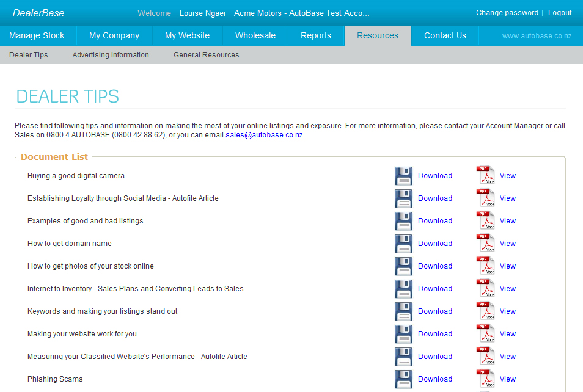
Task: Select the Advertising Information tab
Action: tap(111, 54)
